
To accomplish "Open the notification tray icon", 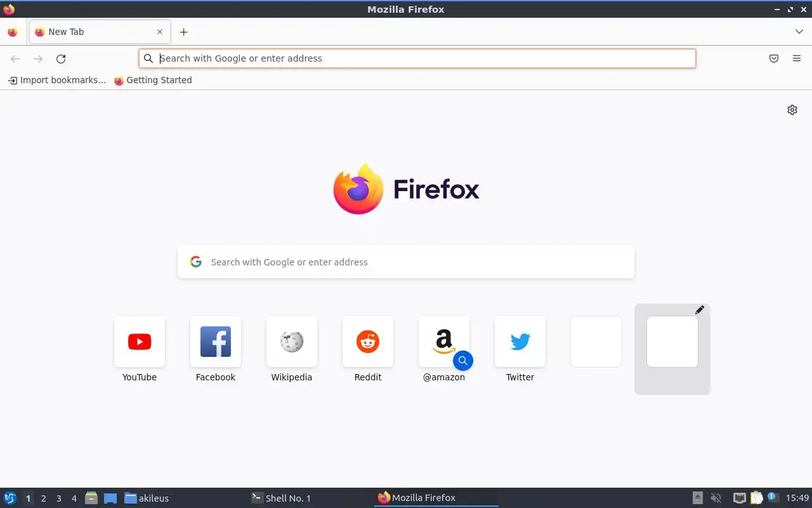I will [772, 497].
